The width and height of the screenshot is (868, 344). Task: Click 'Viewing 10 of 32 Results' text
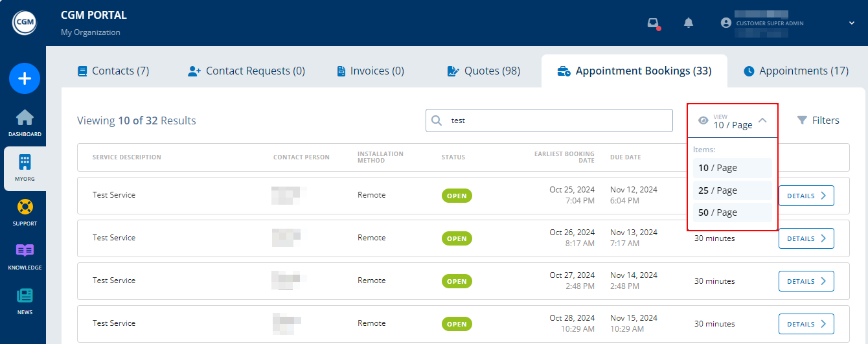point(137,120)
